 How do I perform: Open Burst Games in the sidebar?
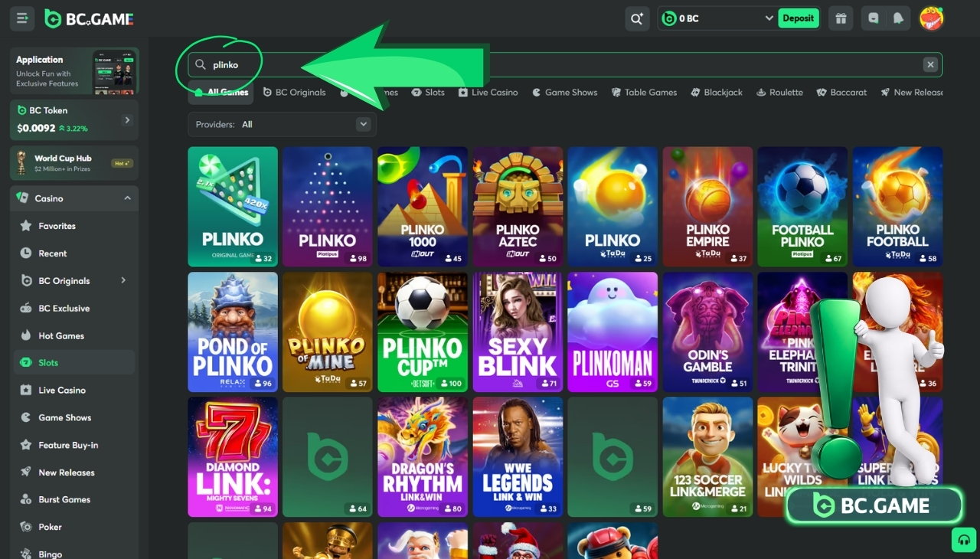(x=74, y=499)
